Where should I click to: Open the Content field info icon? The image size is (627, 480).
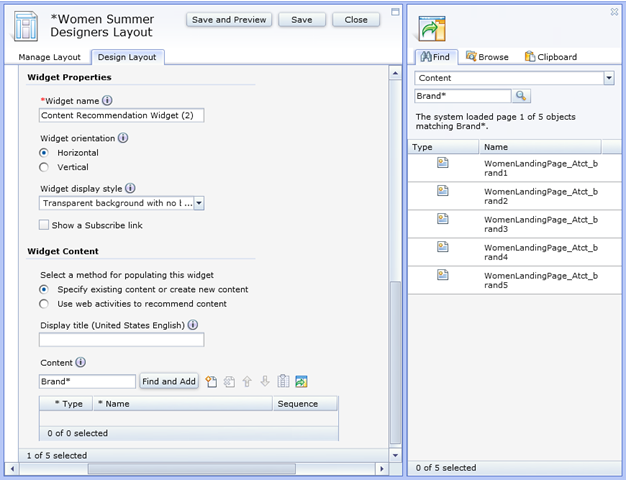point(80,362)
